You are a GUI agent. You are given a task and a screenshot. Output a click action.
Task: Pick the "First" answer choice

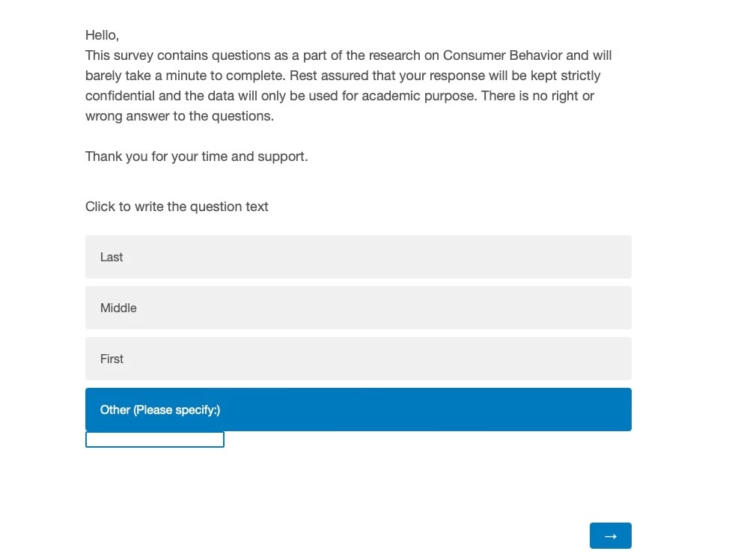point(358,359)
